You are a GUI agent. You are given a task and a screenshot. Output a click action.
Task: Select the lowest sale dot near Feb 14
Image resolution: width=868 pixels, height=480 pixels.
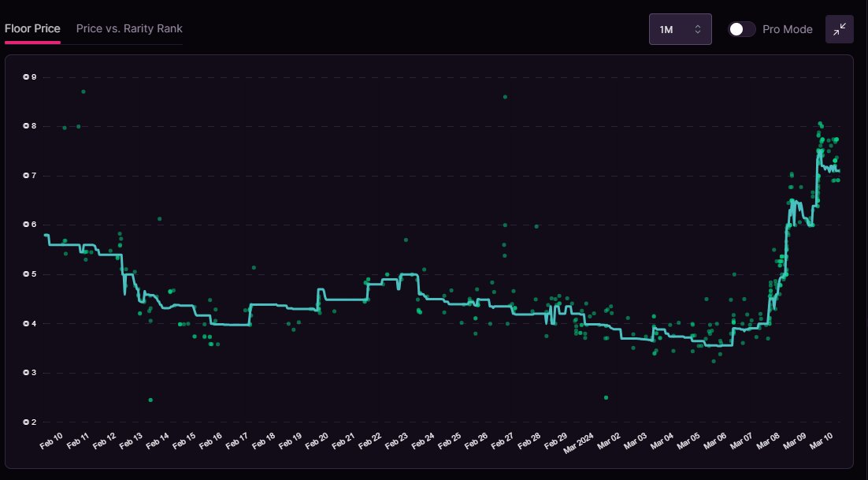point(150,400)
